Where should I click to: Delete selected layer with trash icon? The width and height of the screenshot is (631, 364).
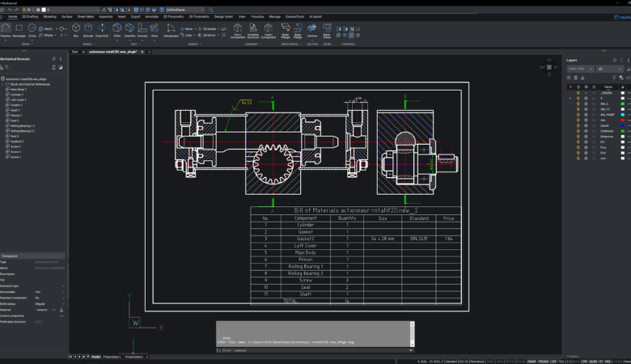pyautogui.click(x=575, y=78)
